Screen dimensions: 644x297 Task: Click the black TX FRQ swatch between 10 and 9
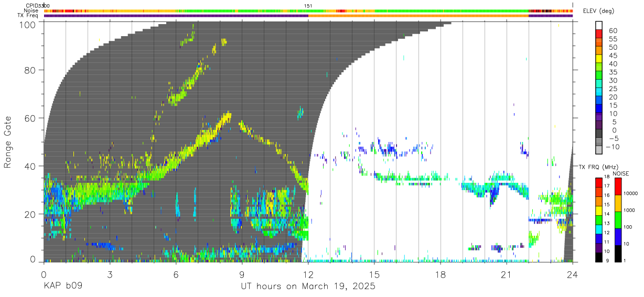click(x=599, y=257)
